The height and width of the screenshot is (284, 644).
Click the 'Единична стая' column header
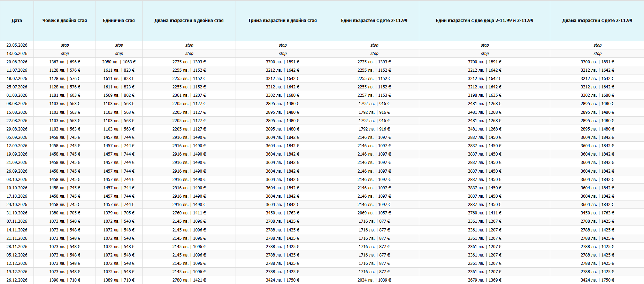click(119, 21)
